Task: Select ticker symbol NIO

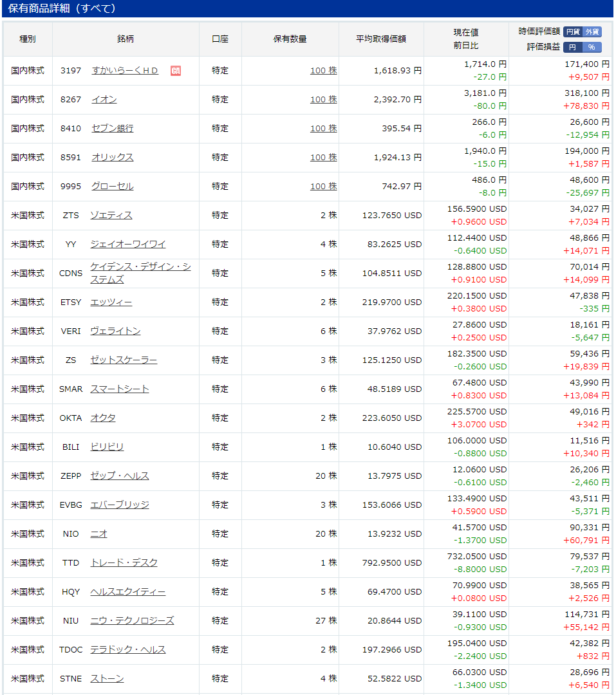Action: 71,533
